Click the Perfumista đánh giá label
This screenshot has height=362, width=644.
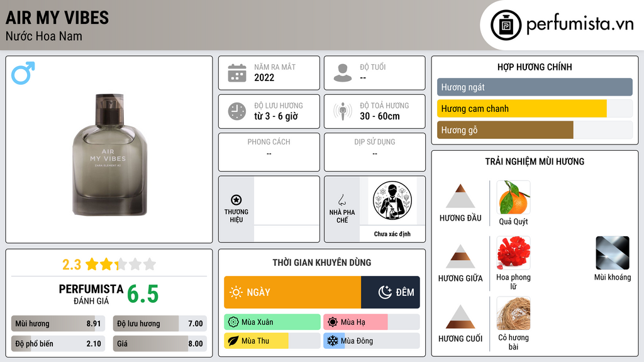click(91, 294)
